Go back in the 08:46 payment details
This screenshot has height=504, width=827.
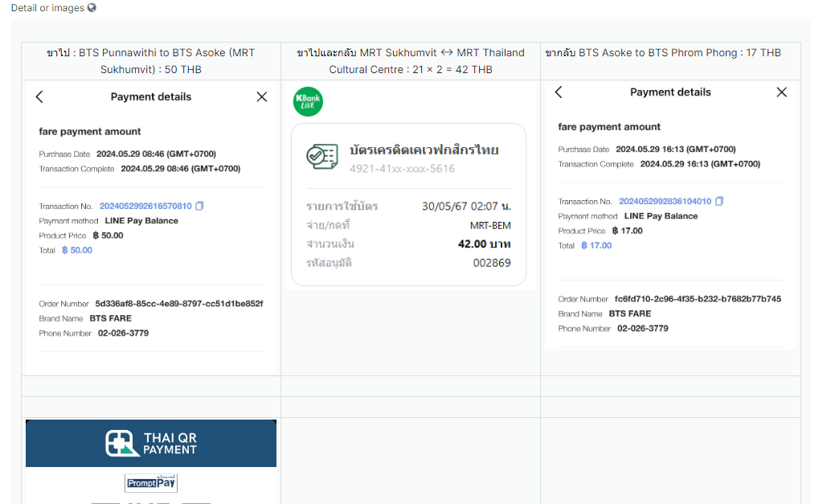coord(39,96)
